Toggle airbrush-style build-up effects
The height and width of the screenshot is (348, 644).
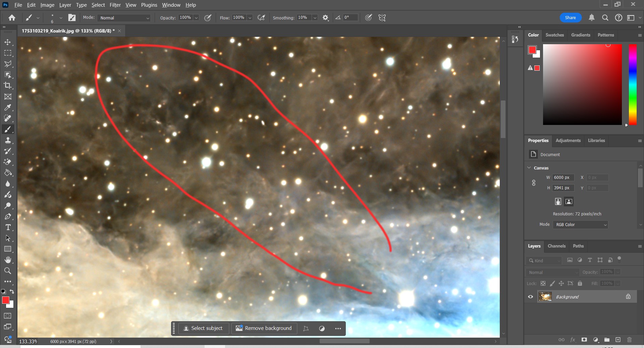click(x=261, y=18)
